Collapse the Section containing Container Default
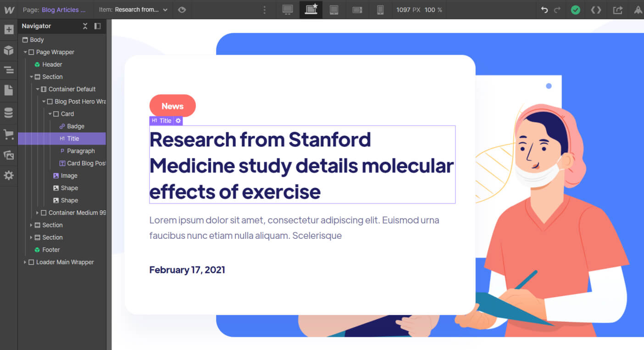 point(31,77)
